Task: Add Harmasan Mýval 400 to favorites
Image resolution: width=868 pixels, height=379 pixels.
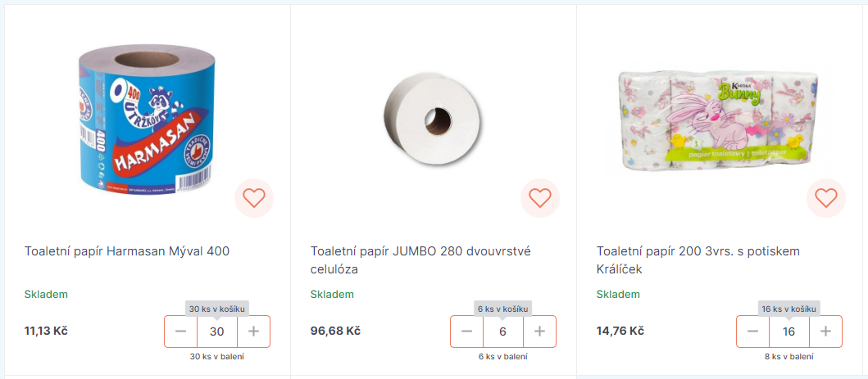Action: (254, 198)
